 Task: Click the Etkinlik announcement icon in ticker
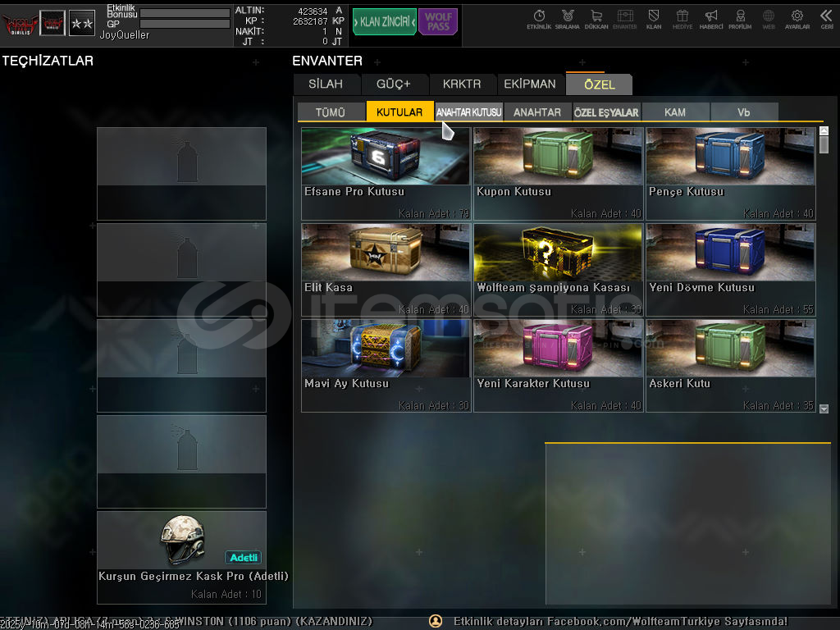click(436, 621)
